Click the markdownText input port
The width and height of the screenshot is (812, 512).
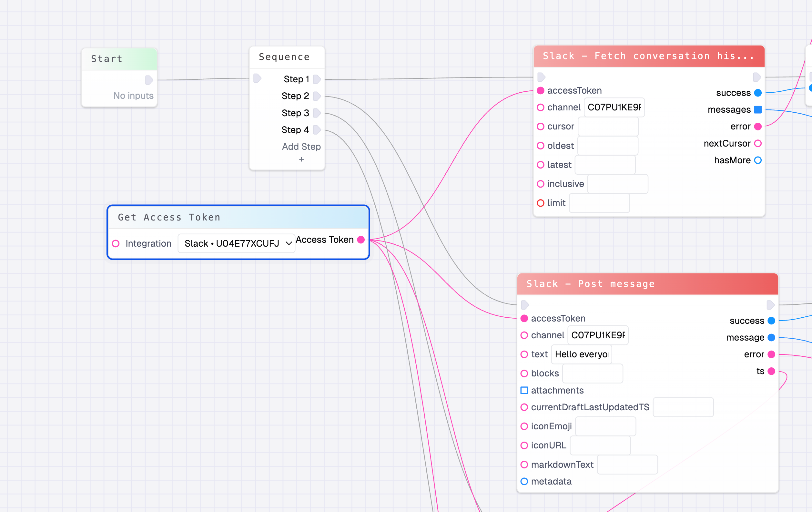coord(524,465)
